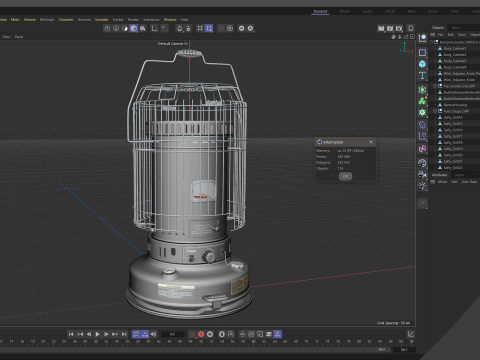Select the Rectangle spline tool

pyautogui.click(x=422, y=52)
